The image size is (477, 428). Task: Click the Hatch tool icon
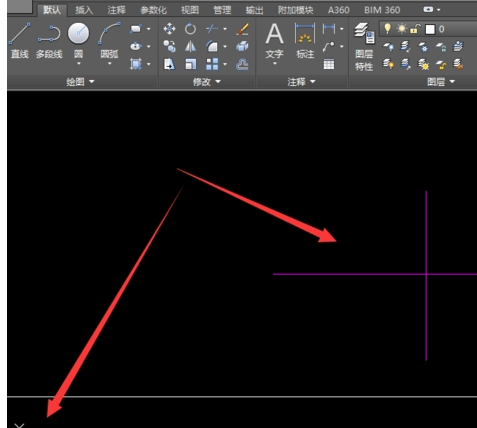(136, 64)
